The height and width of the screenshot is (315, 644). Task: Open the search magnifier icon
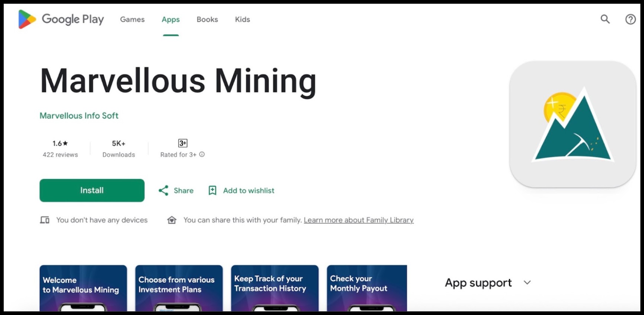605,19
